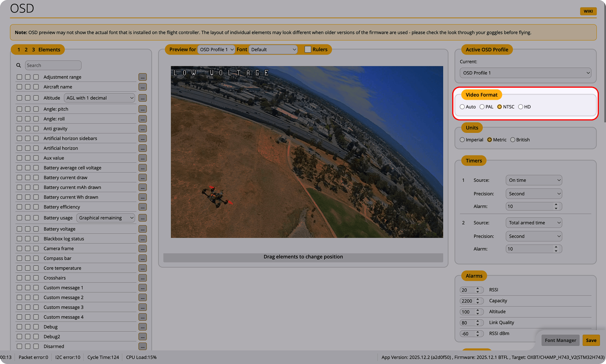Enable Disarmed in profile 3
Image resolution: width=606 pixels, height=364 pixels.
point(36,346)
